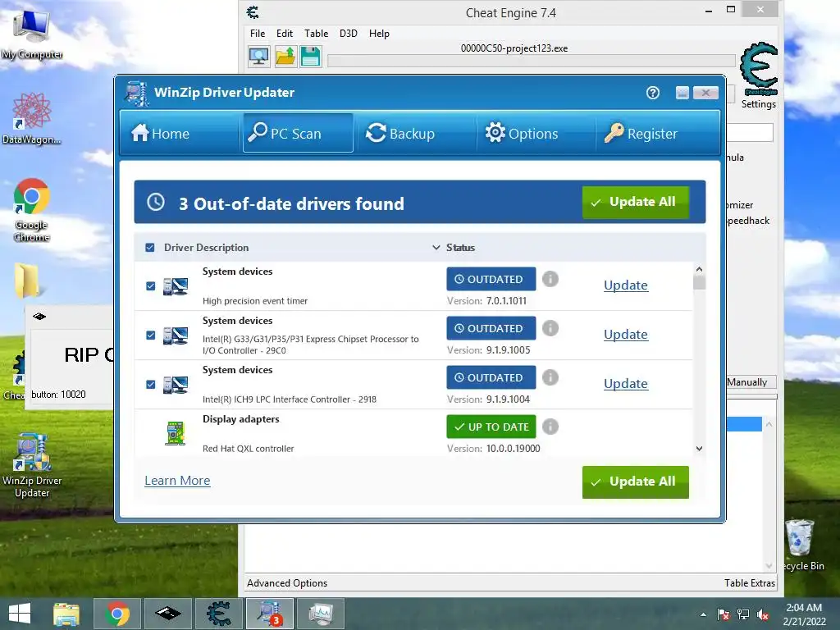
Task: Open the Task Manager monitor taskbar button
Action: tap(321, 614)
